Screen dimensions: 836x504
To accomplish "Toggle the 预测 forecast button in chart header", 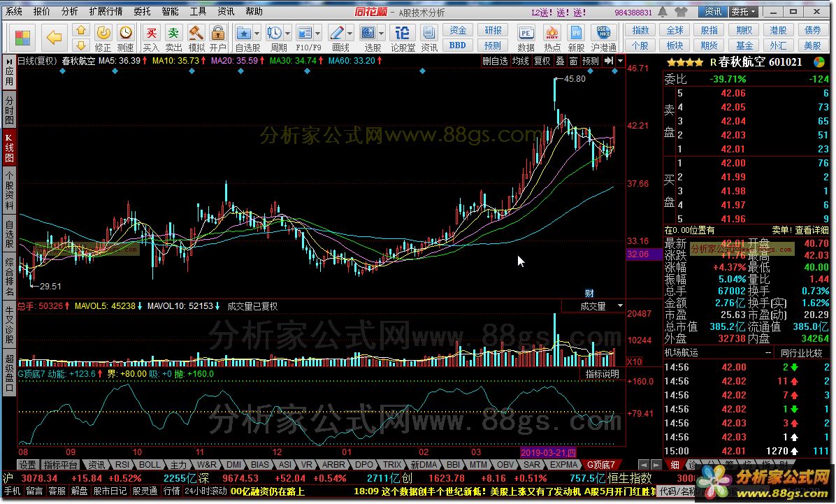I will tap(591, 62).
